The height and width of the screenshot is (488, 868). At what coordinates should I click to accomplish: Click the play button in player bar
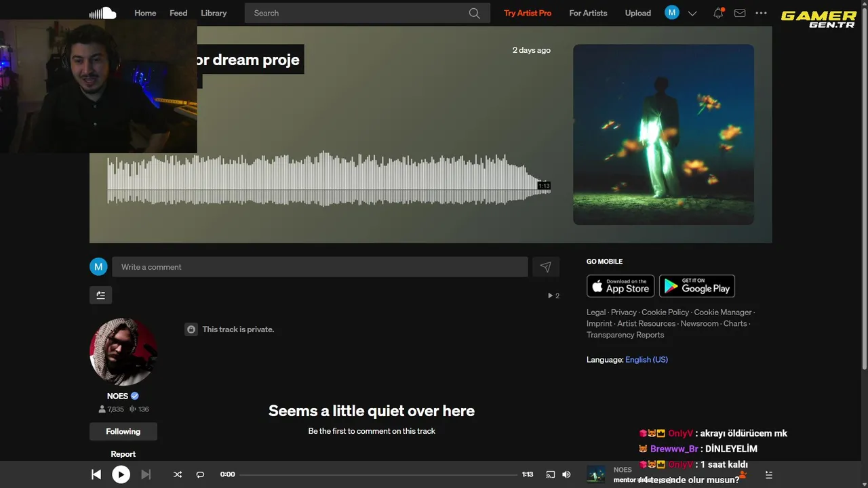pyautogui.click(x=121, y=474)
